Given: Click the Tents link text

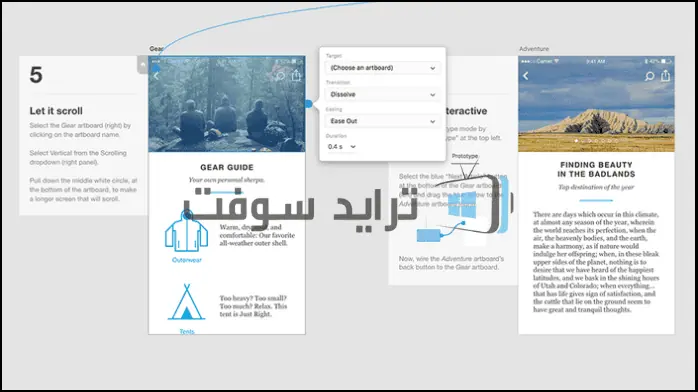Looking at the screenshot, I should pos(187,331).
